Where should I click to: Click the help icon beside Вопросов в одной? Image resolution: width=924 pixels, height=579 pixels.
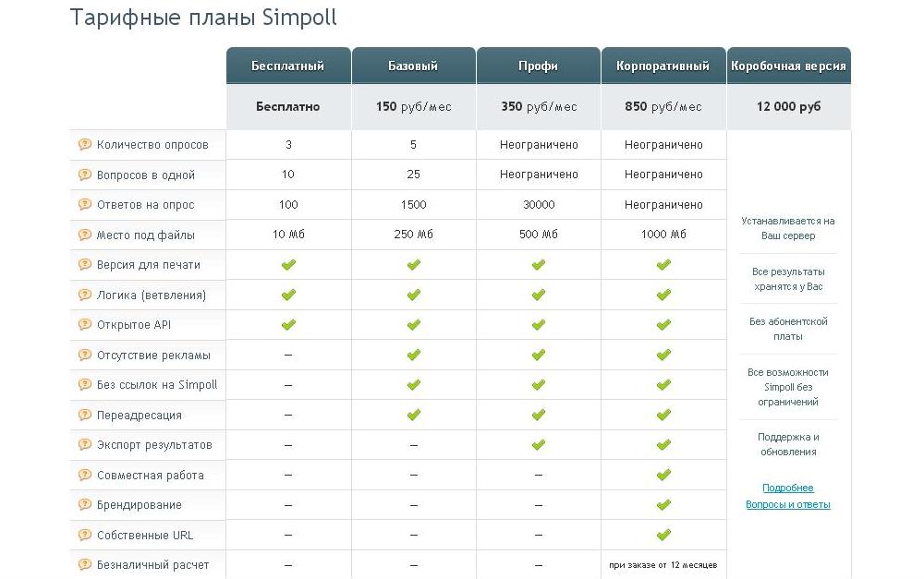(85, 175)
